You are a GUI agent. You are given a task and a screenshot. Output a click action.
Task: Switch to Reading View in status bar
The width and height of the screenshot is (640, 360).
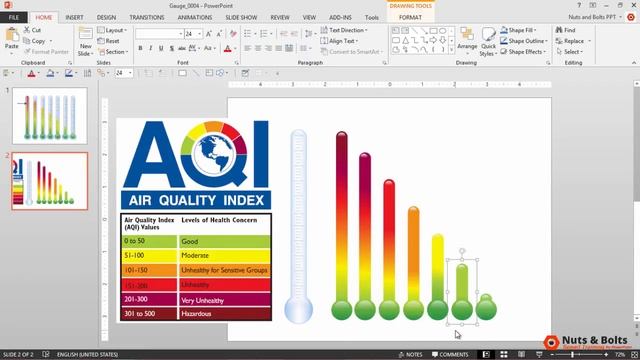[522, 354]
